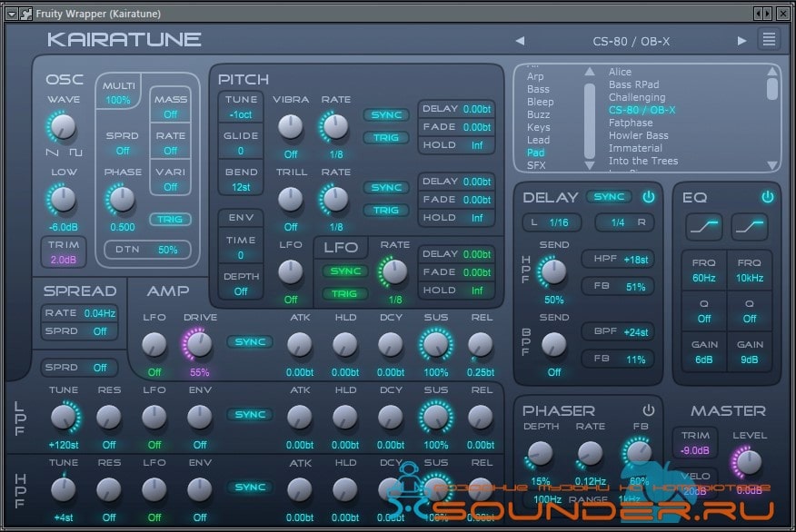796x532 pixels.
Task: Toggle TRILL TRIG button
Action: pos(386,210)
